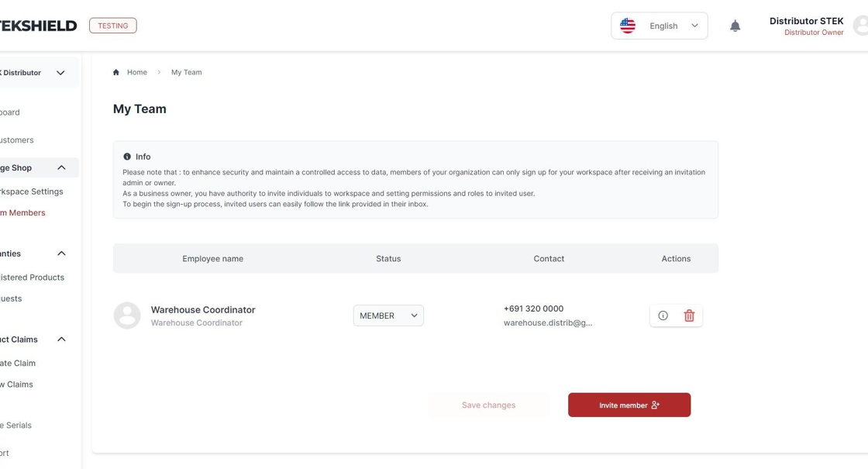Click the US flag language icon
This screenshot has height=469, width=868.
click(x=627, y=26)
